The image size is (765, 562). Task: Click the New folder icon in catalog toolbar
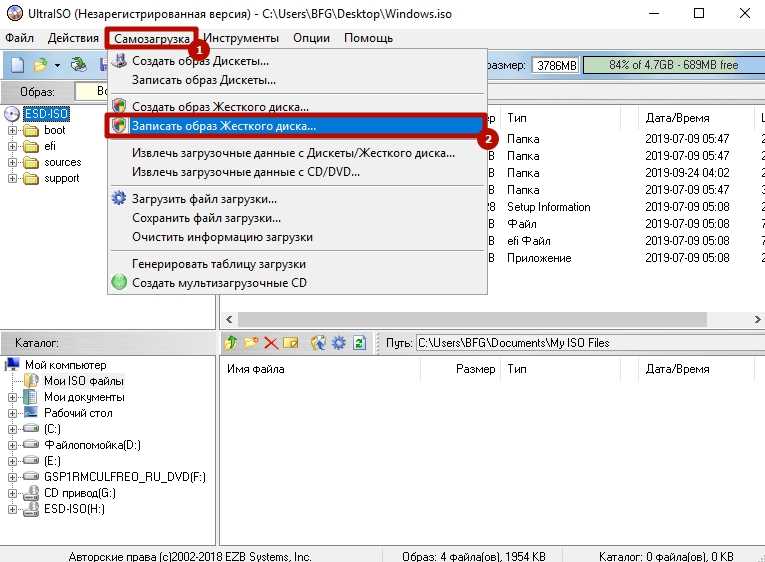point(250,343)
